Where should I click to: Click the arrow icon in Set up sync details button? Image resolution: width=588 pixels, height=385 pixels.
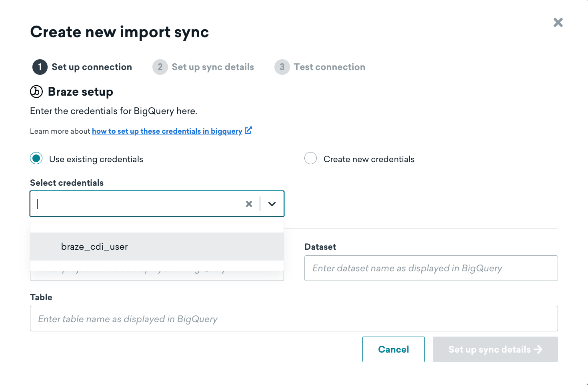pyautogui.click(x=539, y=349)
